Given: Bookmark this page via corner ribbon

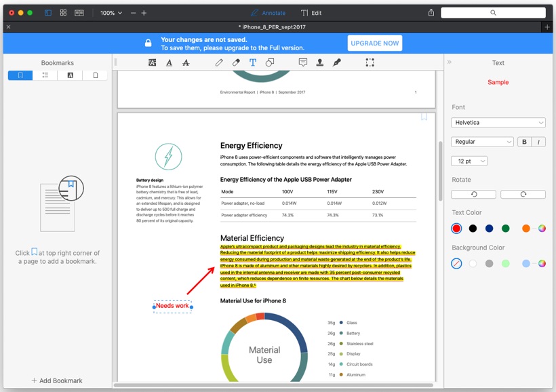Looking at the screenshot, I should click(x=424, y=117).
